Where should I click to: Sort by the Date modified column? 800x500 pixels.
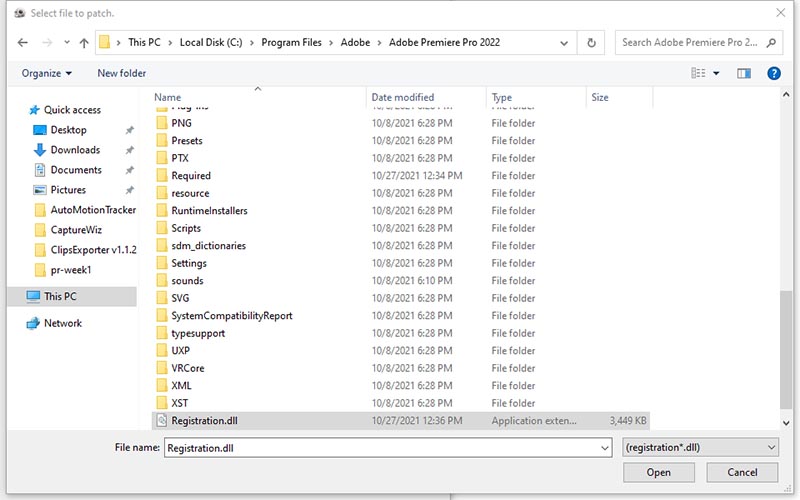[403, 97]
